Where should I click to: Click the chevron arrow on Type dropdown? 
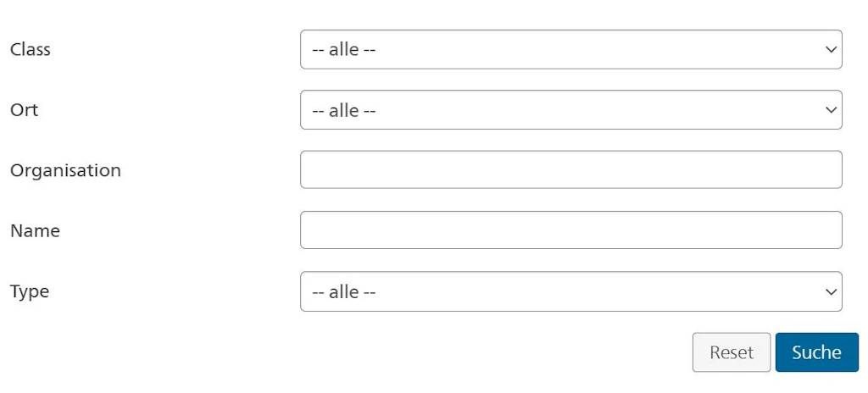(x=831, y=291)
